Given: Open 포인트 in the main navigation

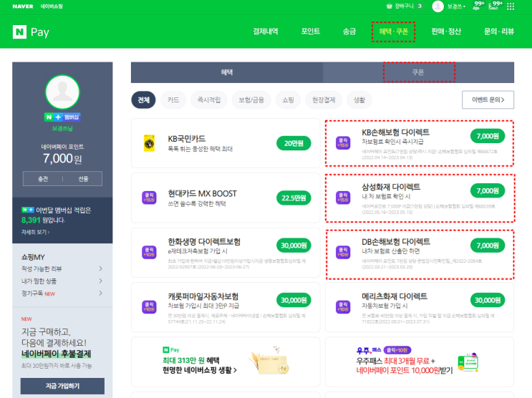Looking at the screenshot, I should click(311, 31).
